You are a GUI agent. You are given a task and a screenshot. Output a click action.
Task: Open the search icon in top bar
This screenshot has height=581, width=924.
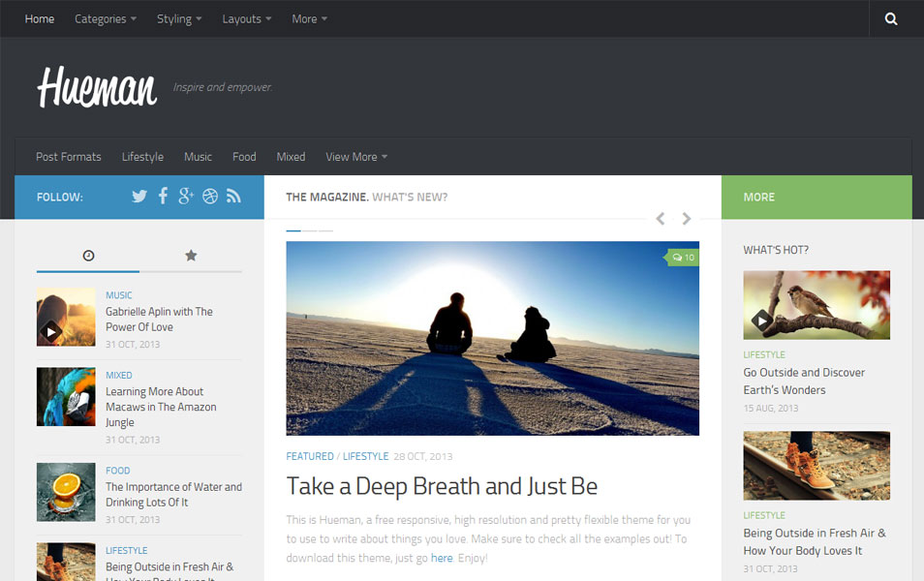click(x=891, y=18)
